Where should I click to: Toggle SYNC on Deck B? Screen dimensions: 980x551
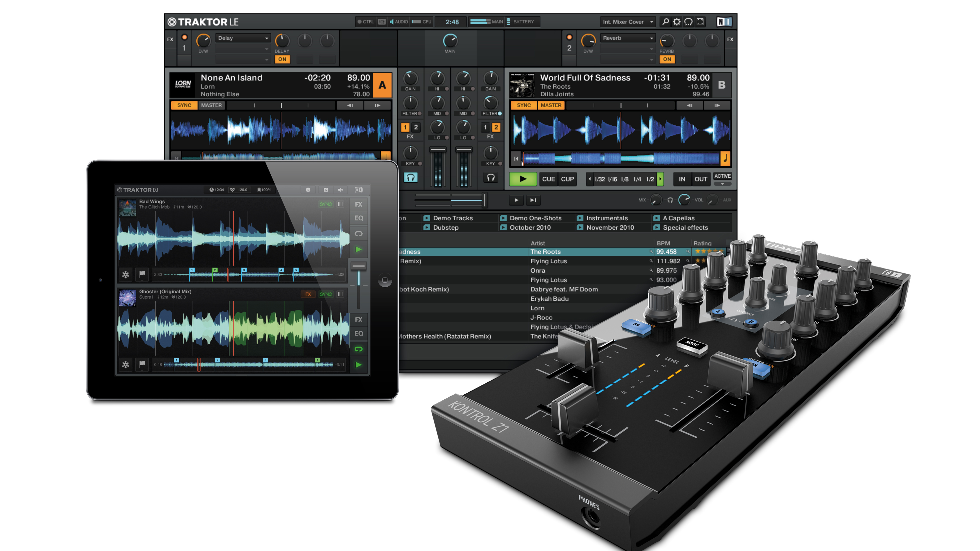[x=524, y=105]
